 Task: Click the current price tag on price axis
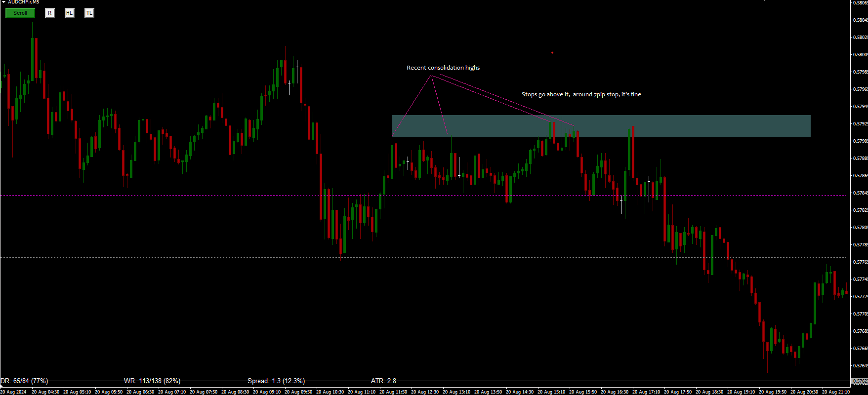[860, 381]
